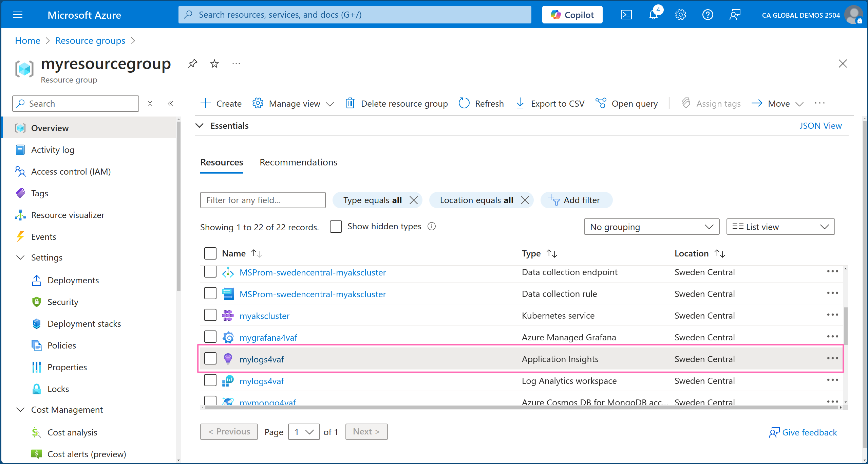
Task: Remove the Location equals all filter
Action: tap(525, 200)
